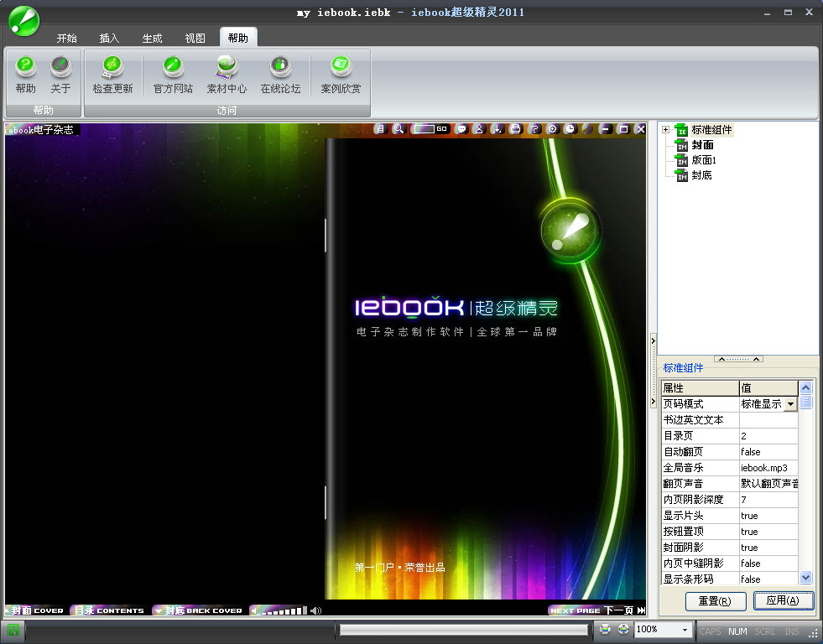Viewport: 823px width, 644px height.
Task: Click the 重置(R) button
Action: 703,600
